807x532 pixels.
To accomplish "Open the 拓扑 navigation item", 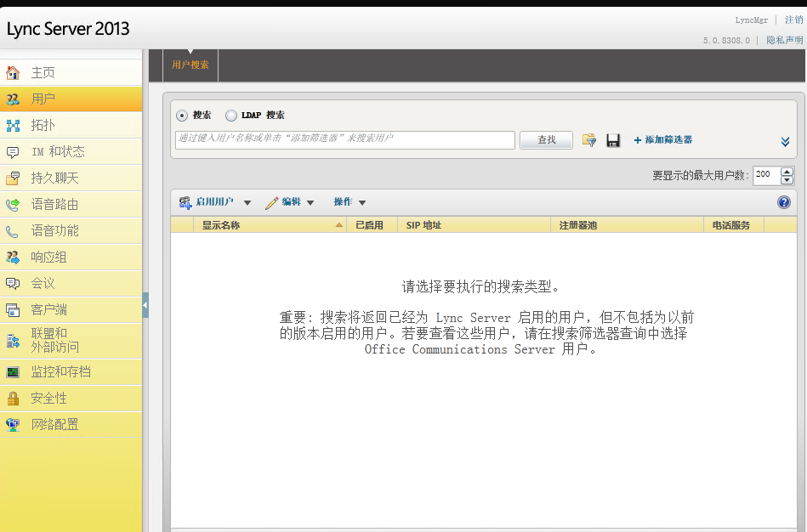I will [x=71, y=125].
